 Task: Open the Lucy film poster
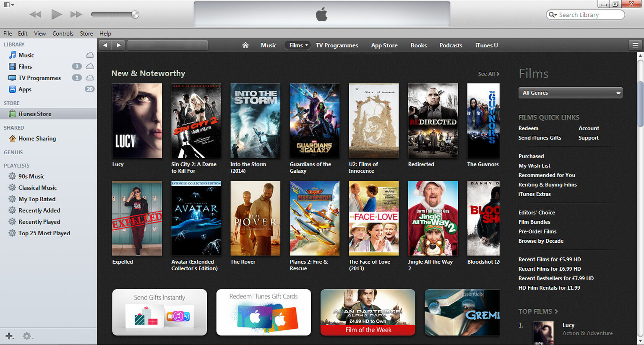coord(137,121)
